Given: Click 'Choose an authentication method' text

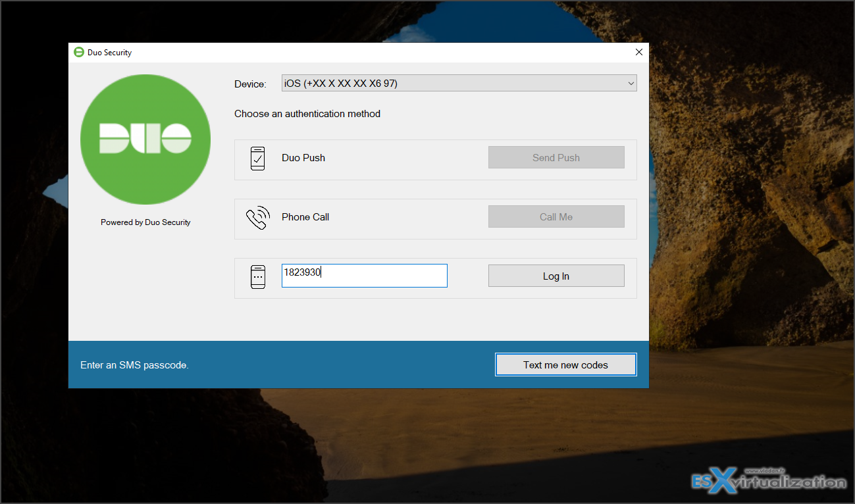Looking at the screenshot, I should pos(307,114).
